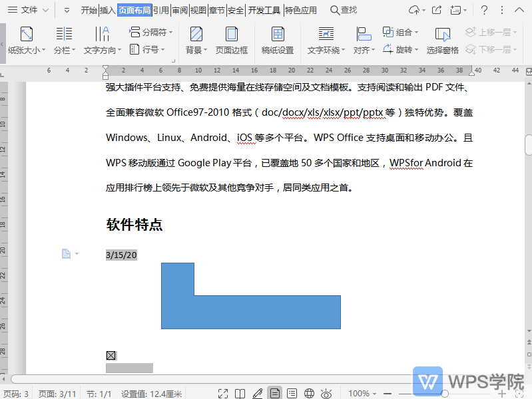Switch to page layout view in status bar
The height and width of the screenshot is (399, 532).
tap(274, 394)
